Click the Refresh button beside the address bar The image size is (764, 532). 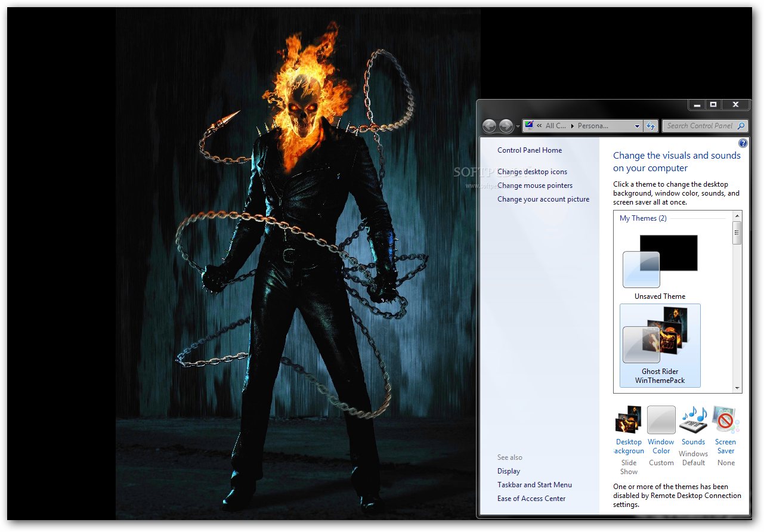[x=651, y=126]
